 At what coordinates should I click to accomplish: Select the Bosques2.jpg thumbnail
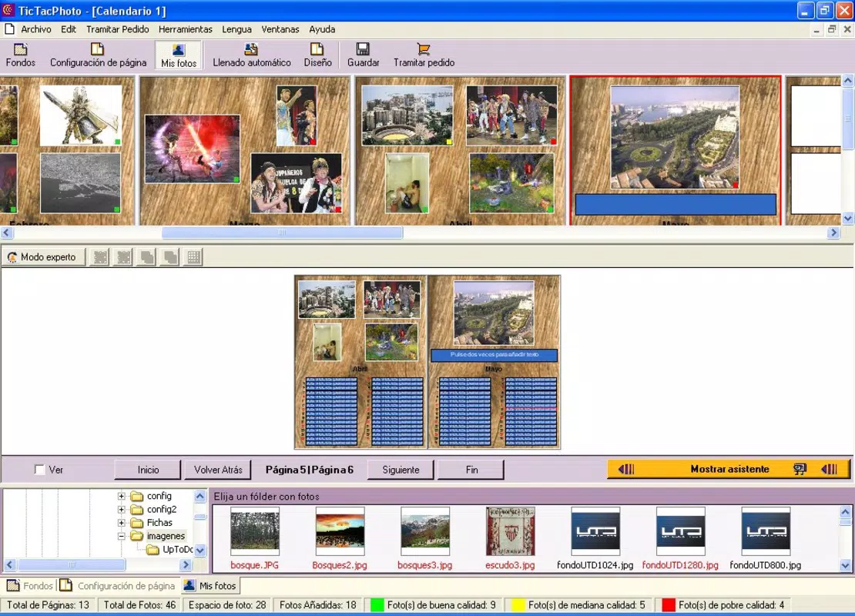pos(340,531)
